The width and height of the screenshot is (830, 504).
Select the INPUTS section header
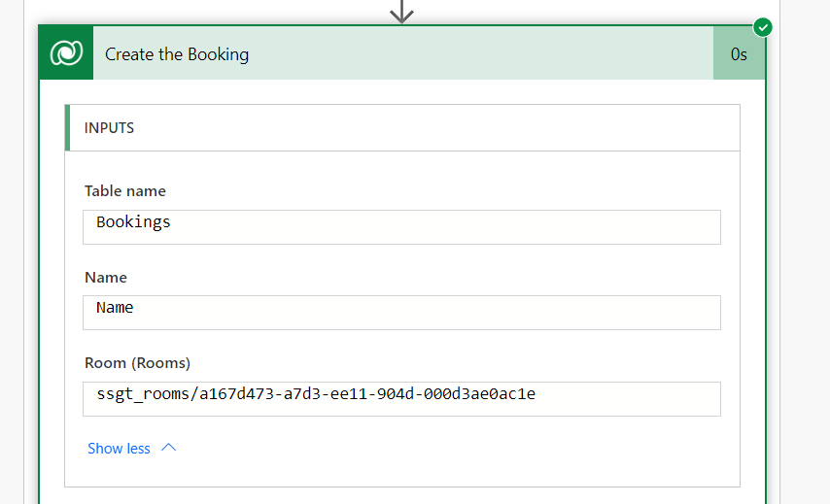pyautogui.click(x=109, y=127)
